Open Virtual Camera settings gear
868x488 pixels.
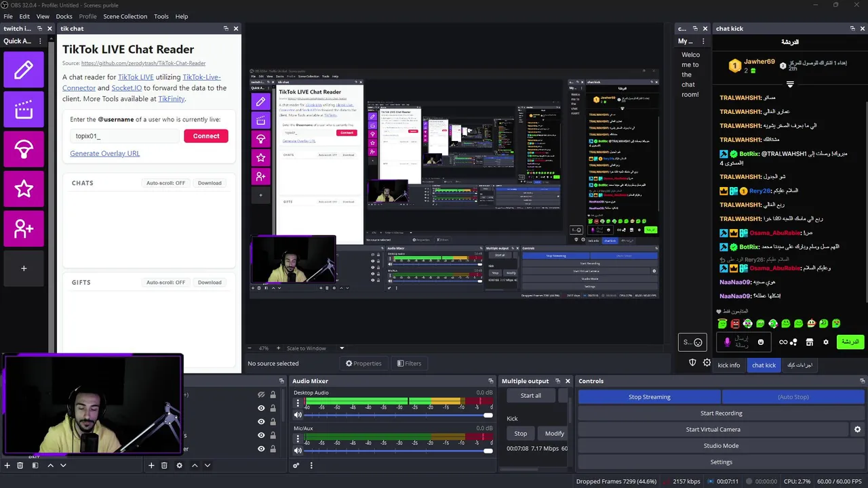[x=857, y=429]
